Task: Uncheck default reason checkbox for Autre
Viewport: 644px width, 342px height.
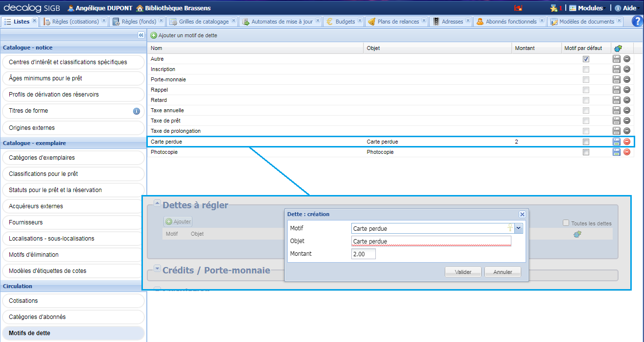Action: click(x=586, y=59)
